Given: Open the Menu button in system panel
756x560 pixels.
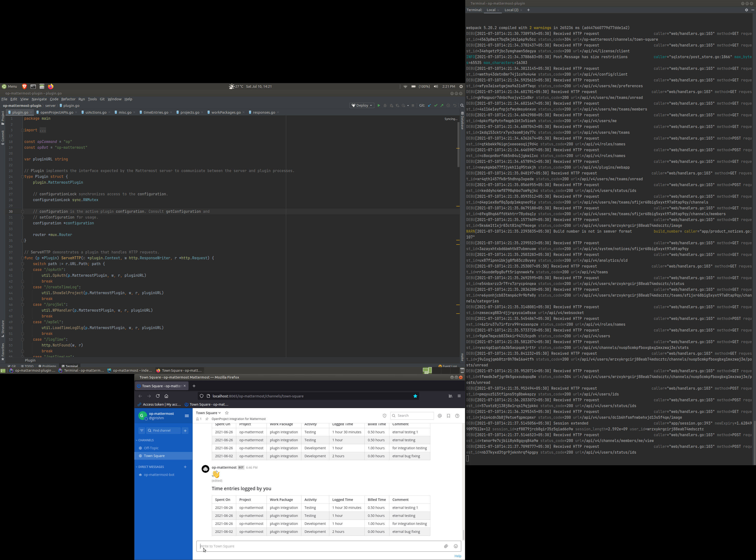Looking at the screenshot, I should click(x=9, y=87).
